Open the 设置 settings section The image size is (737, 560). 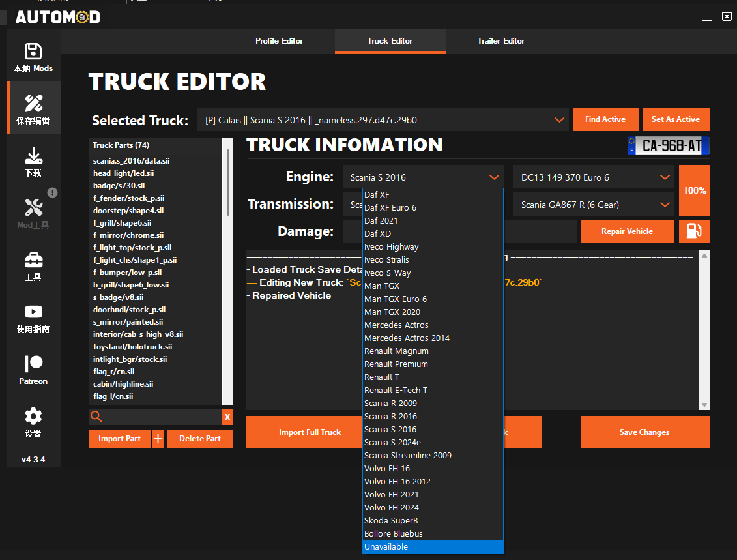tap(33, 422)
